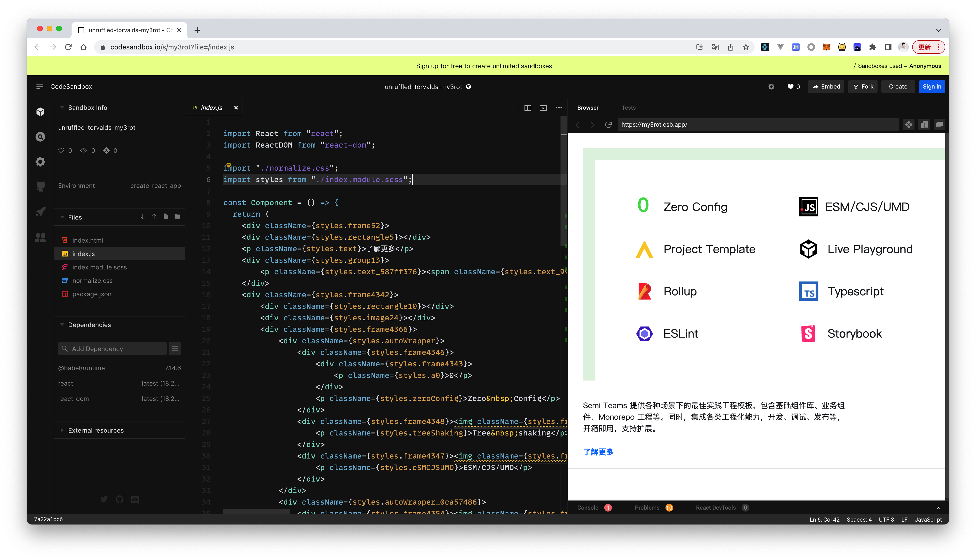Click the Fork button
The height and width of the screenshot is (560, 976).
pyautogui.click(x=863, y=87)
